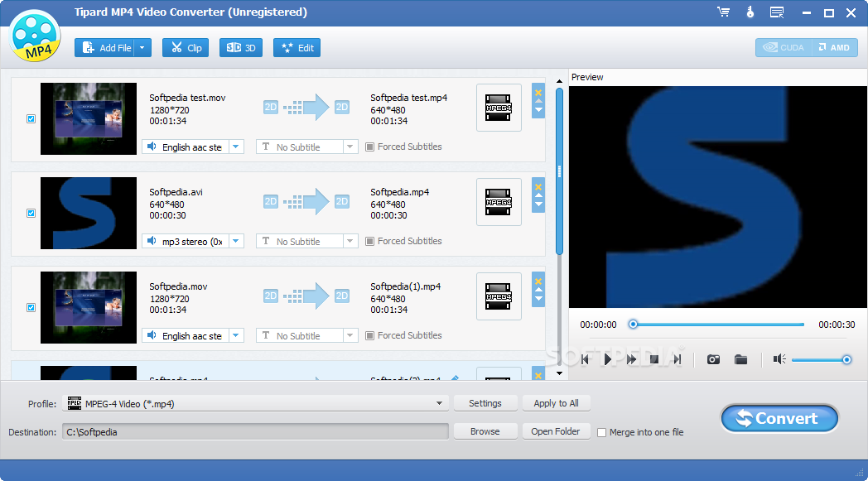Click the preview video display

coord(717,196)
